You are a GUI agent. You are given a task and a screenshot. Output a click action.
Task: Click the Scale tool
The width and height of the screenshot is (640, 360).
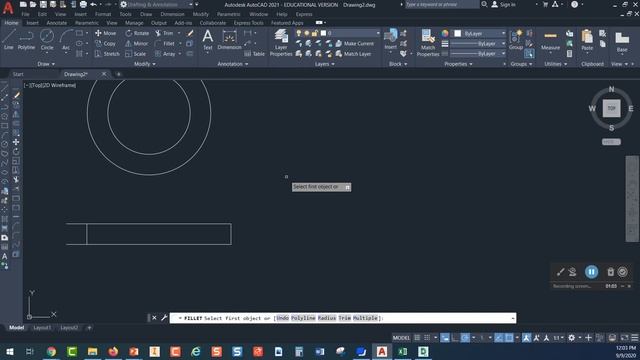point(136,53)
